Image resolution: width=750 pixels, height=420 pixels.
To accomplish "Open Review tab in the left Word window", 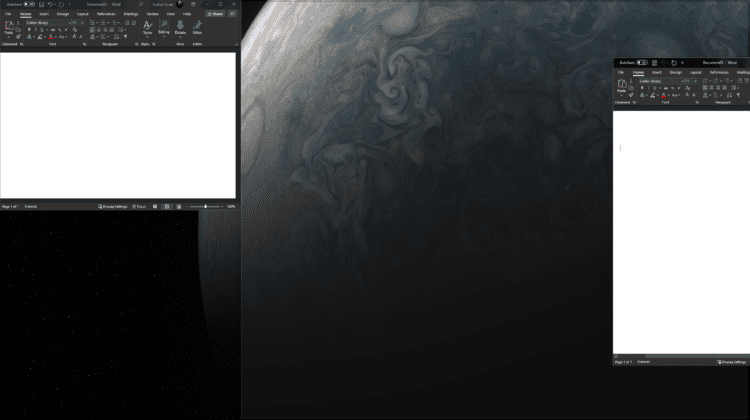I will tap(153, 14).
